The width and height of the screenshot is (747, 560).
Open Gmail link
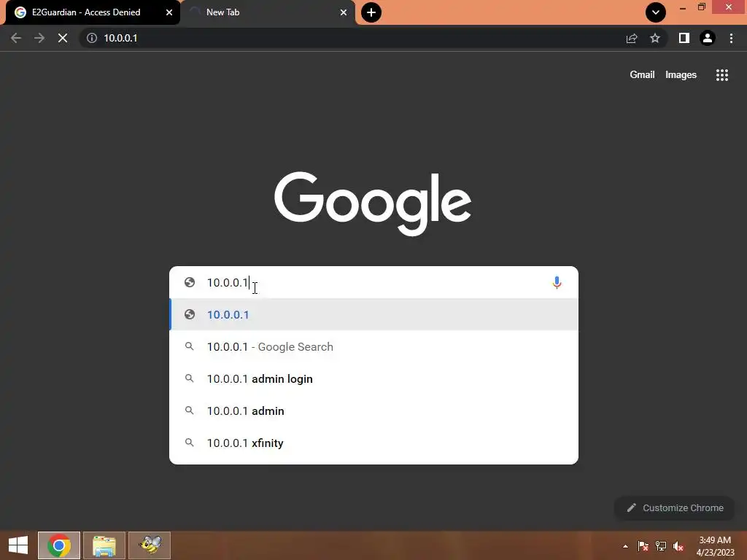(642, 75)
